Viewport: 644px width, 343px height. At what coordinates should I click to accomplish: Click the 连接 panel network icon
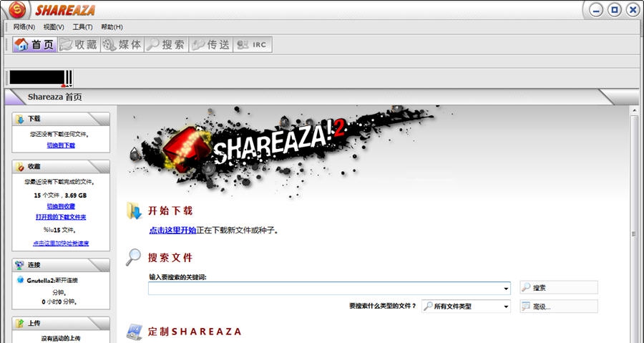pos(20,265)
